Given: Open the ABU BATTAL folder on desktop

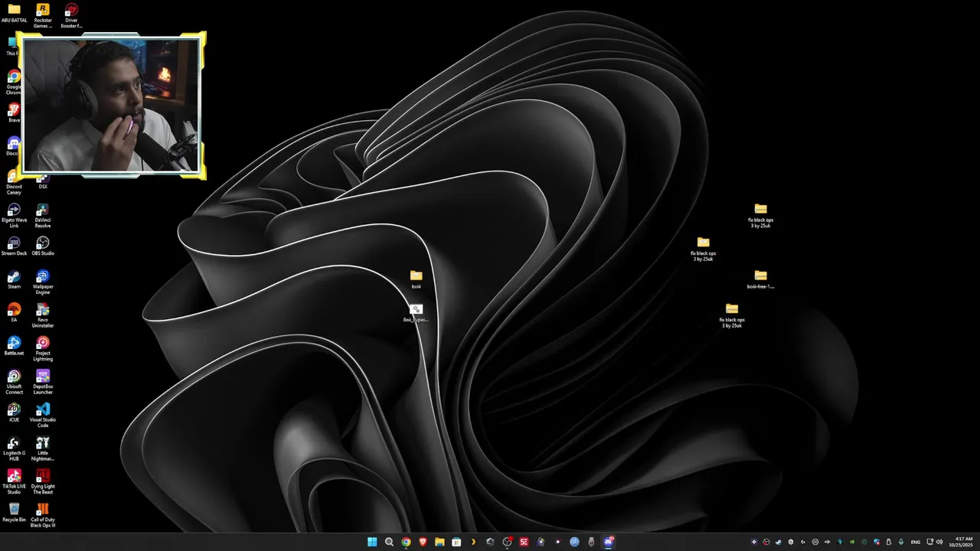Looking at the screenshot, I should 14,13.
